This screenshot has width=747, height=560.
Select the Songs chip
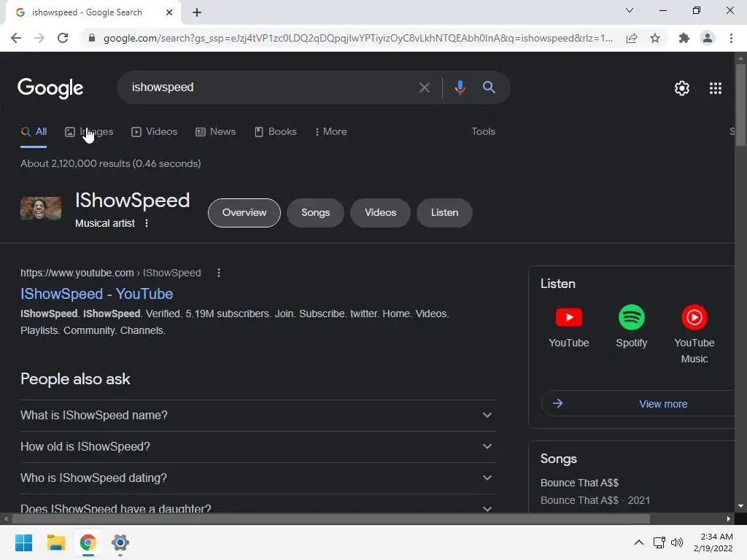coord(315,213)
